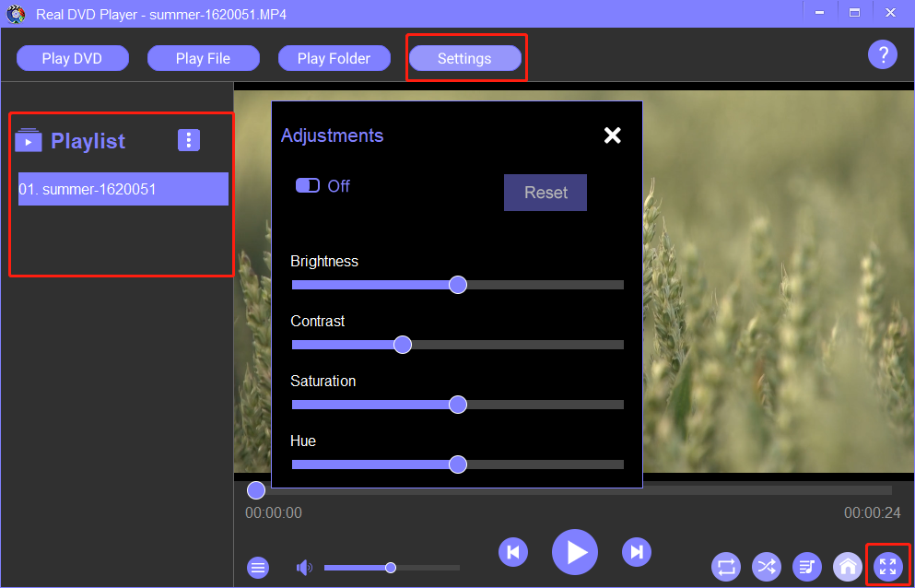Open the Play Folder option
Image resolution: width=915 pixels, height=588 pixels.
pyautogui.click(x=334, y=58)
